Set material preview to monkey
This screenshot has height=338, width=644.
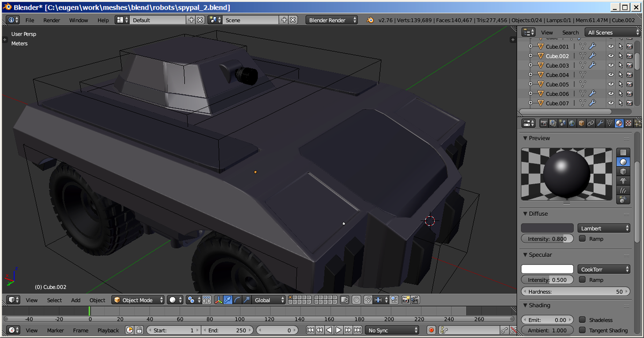pyautogui.click(x=623, y=181)
